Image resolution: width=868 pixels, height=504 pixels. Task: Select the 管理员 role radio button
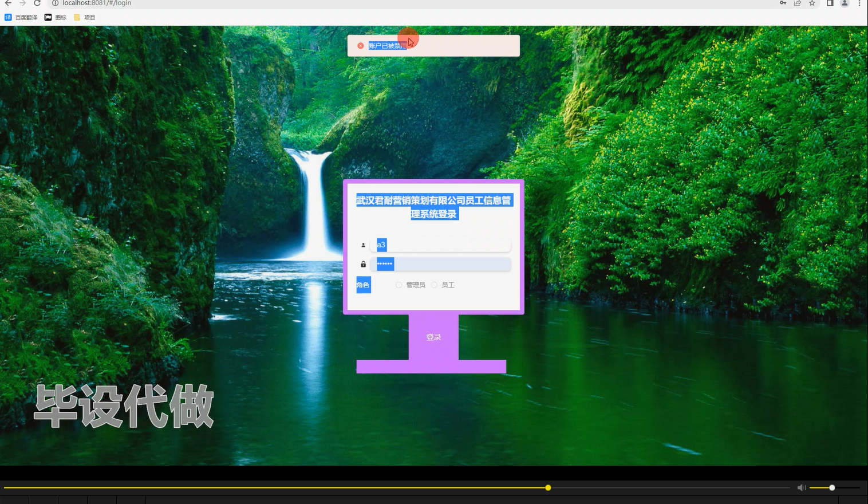coord(399,285)
